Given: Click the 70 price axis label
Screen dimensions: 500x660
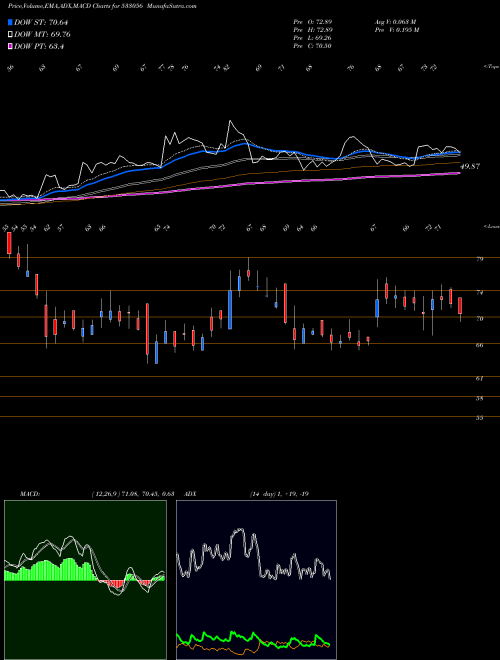Looking at the screenshot, I should pyautogui.click(x=479, y=319).
